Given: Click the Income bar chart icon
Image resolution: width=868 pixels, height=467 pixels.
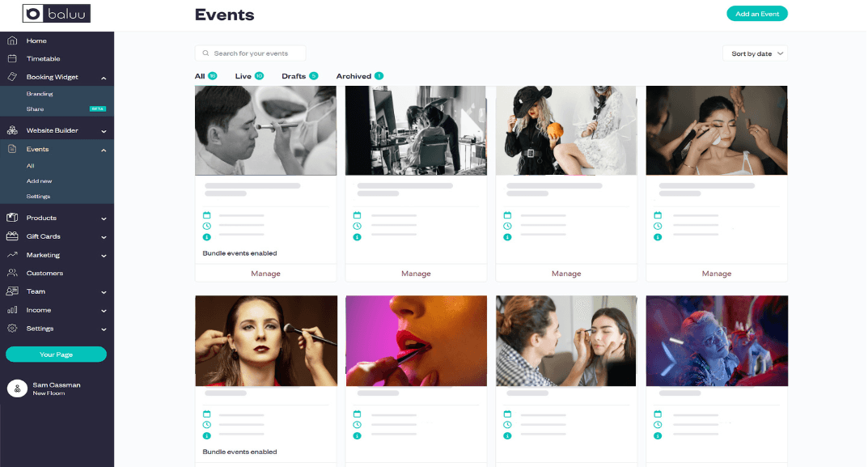Looking at the screenshot, I should tap(12, 310).
